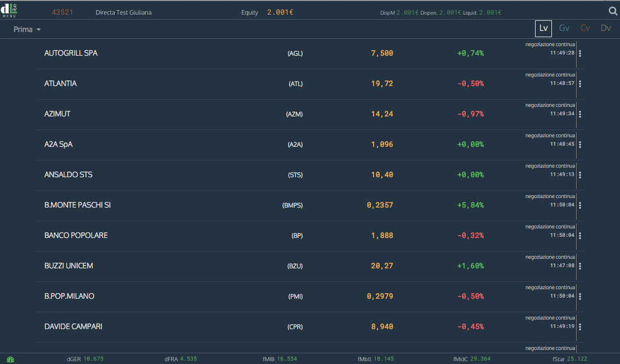Click account number 43521

62,12
